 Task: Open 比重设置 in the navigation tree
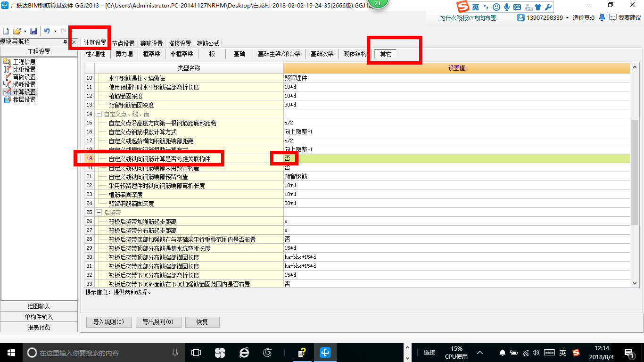(24, 69)
